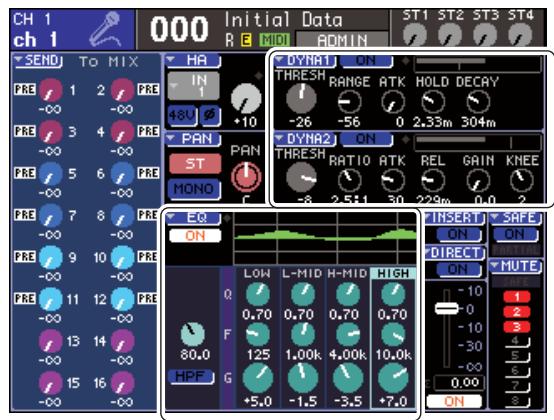
Task: Select DYNA2 GAIN knob
Action: click(x=478, y=181)
